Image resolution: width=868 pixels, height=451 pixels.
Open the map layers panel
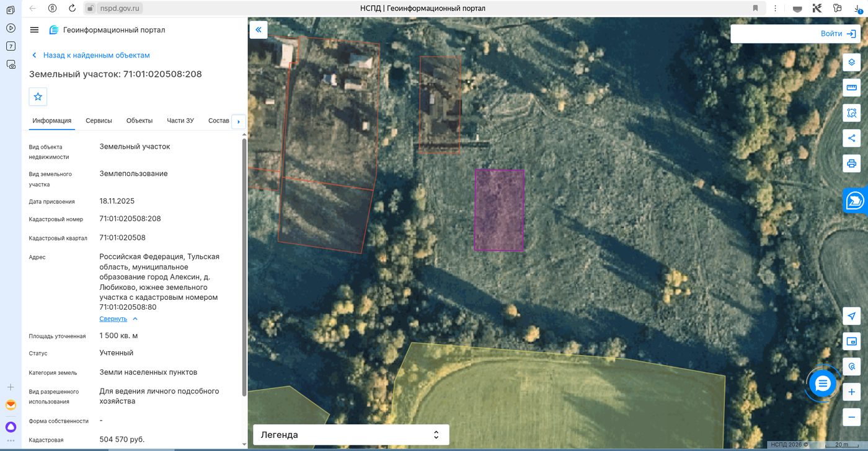pyautogui.click(x=852, y=62)
